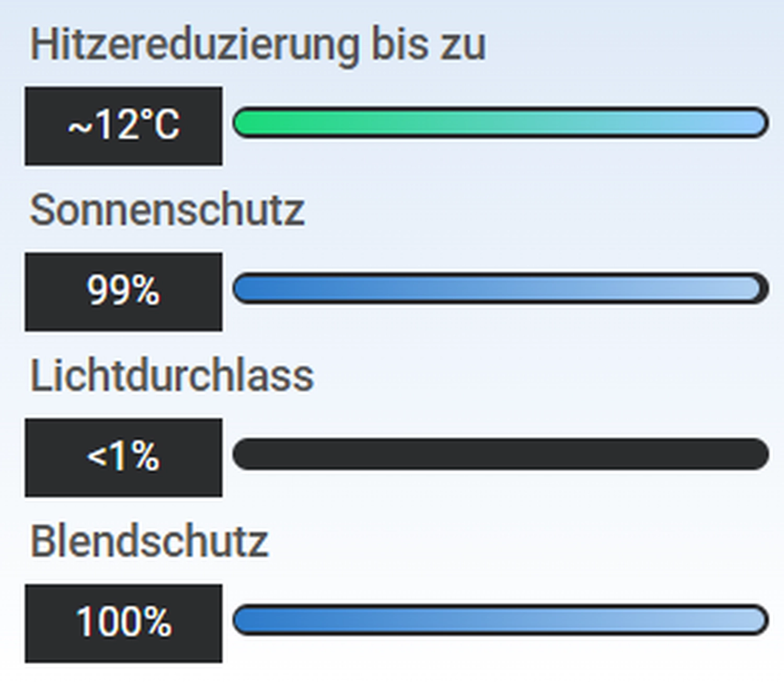Image resolution: width=784 pixels, height=683 pixels.
Task: Select the ~12°C value box
Action: [x=123, y=126]
